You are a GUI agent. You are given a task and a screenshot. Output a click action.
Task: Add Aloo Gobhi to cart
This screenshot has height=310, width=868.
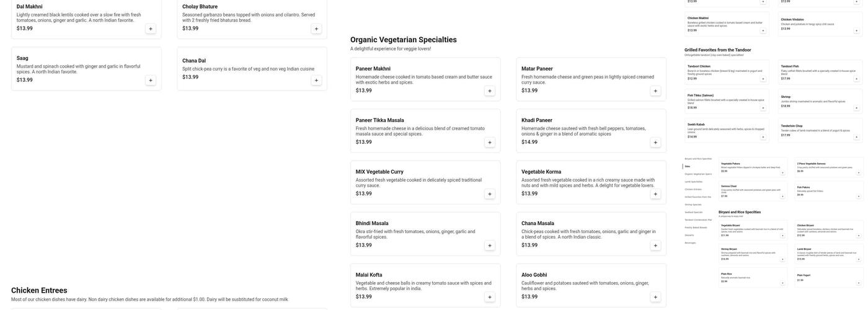point(655,297)
